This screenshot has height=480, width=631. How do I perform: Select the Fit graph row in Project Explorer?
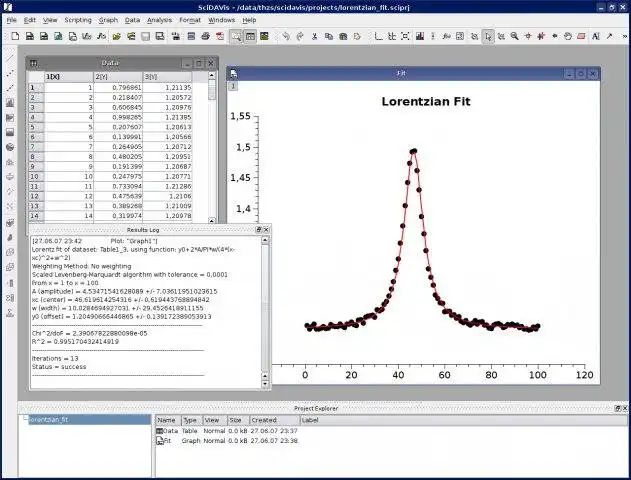tap(227, 441)
